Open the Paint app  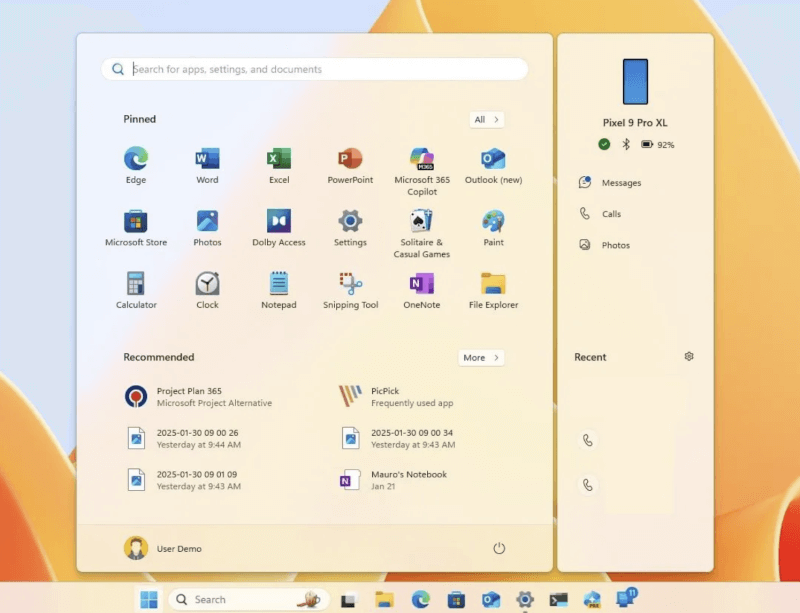tap(493, 228)
